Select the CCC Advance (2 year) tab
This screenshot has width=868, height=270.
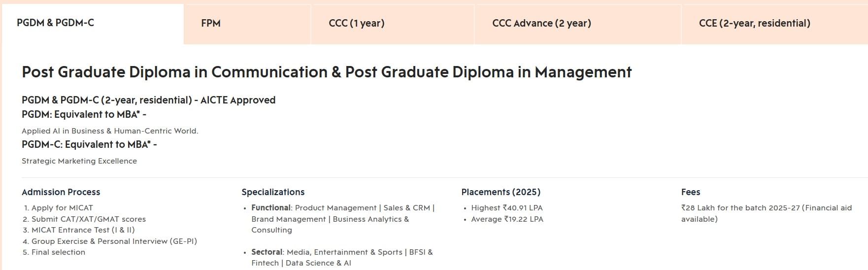541,23
